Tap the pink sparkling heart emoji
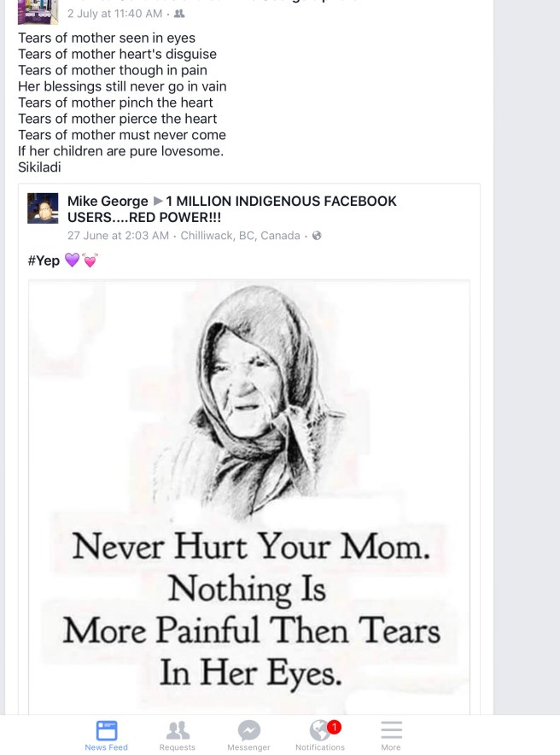The height and width of the screenshot is (755, 560). pos(90,260)
